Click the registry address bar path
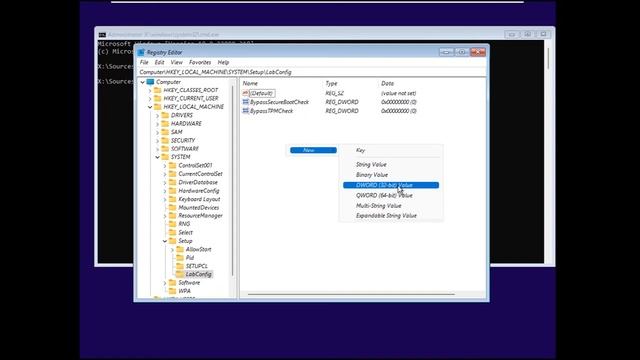This screenshot has width=640, height=360. pyautogui.click(x=312, y=72)
